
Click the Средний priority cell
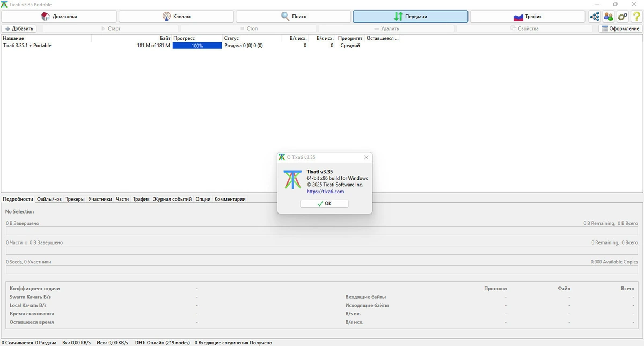[x=350, y=46]
